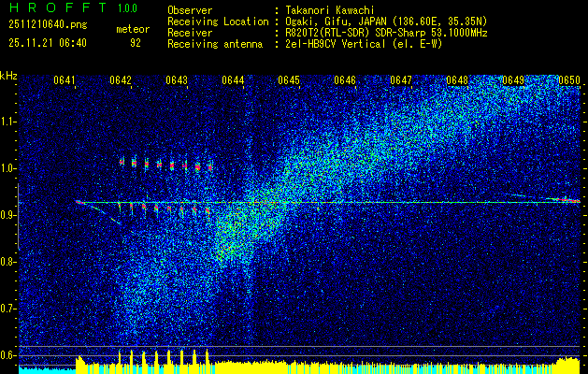Click the Receiving Location field label
This screenshot has width=588, height=374.
[x=218, y=22]
